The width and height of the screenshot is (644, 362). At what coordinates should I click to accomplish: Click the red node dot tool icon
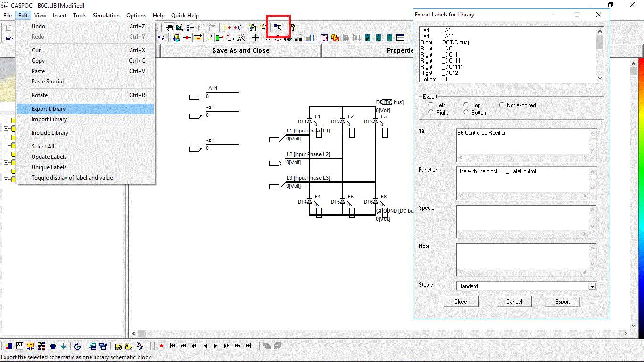pos(187,38)
